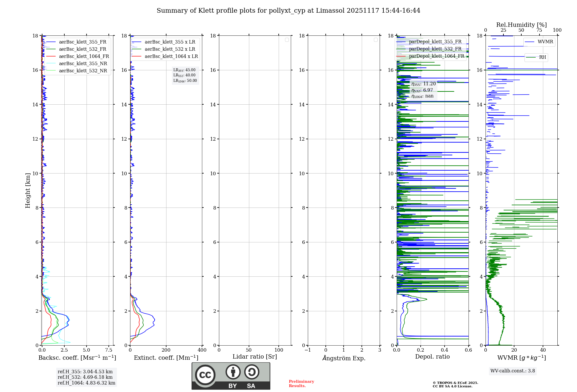Click the depolarization eta values annotation box
Image resolution: width=577 pixels, height=392 pixels.
(x=423, y=90)
